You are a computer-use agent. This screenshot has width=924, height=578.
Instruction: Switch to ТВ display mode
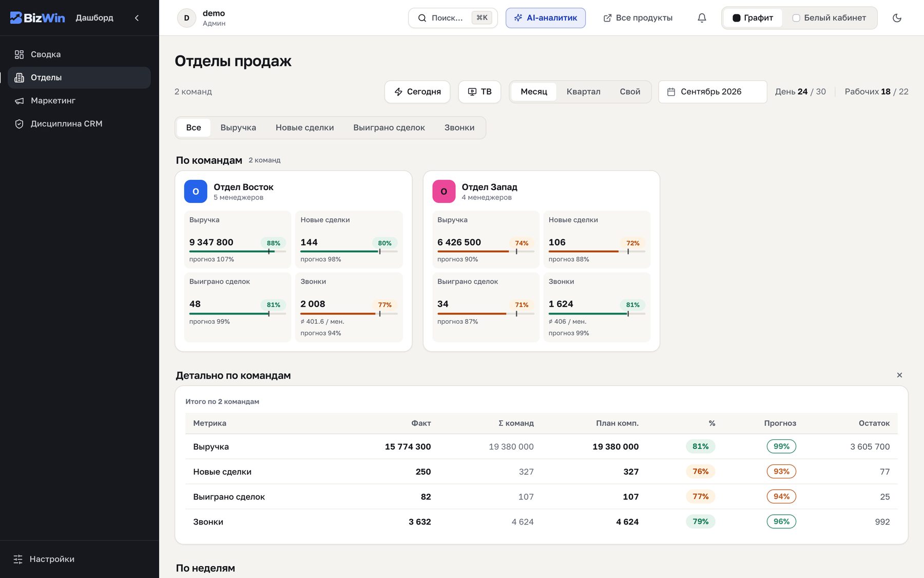tap(479, 92)
